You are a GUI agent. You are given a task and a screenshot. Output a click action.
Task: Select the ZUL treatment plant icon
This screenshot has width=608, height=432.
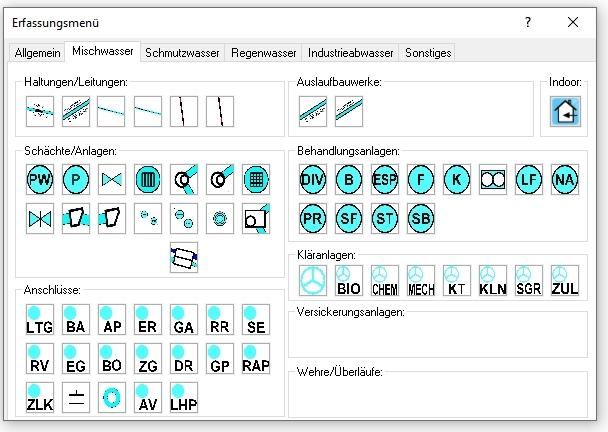pos(565,280)
